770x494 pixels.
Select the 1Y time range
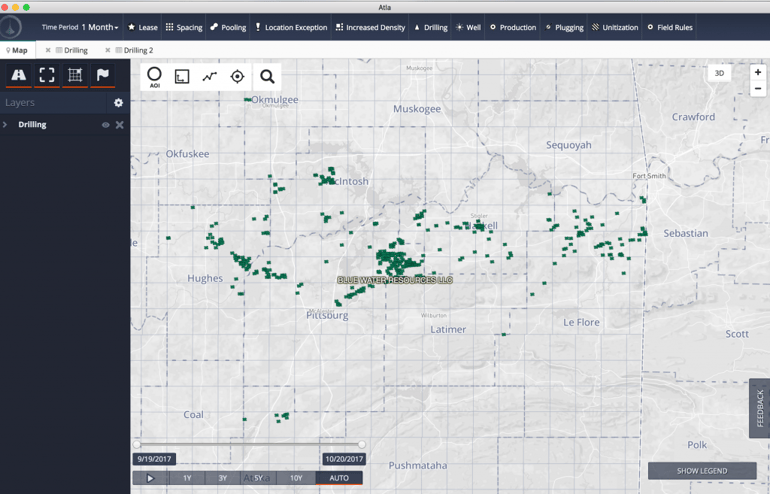[x=187, y=478]
